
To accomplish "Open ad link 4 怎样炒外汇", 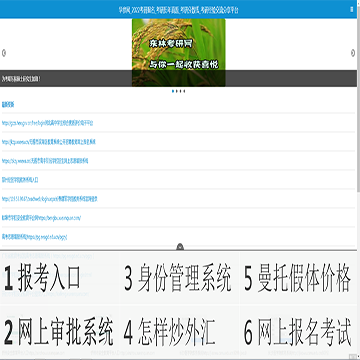I will coord(169,332).
